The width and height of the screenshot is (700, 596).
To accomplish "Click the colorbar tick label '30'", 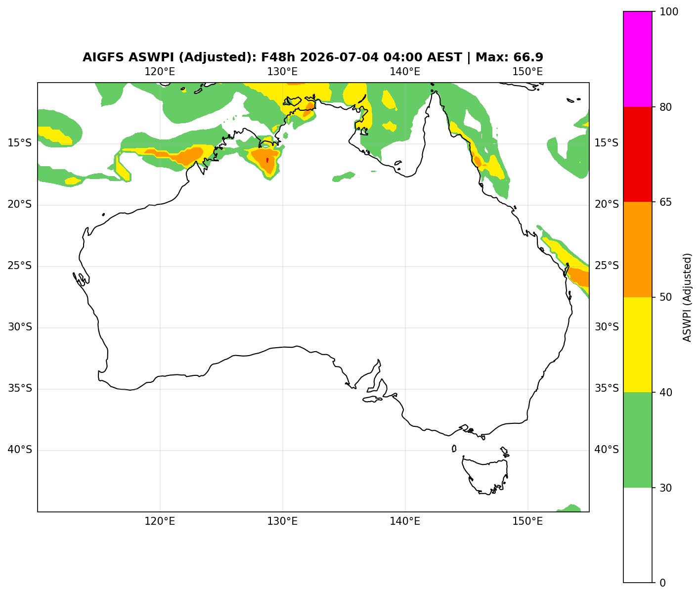I will 666,488.
